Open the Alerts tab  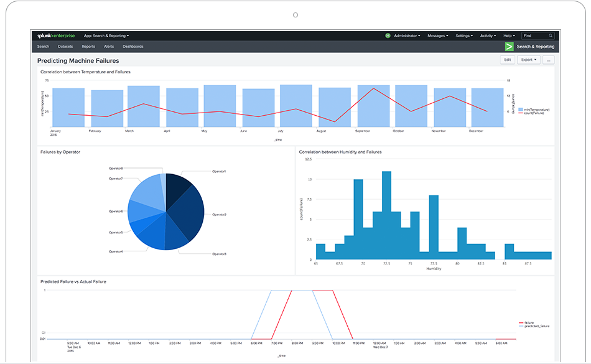[108, 46]
